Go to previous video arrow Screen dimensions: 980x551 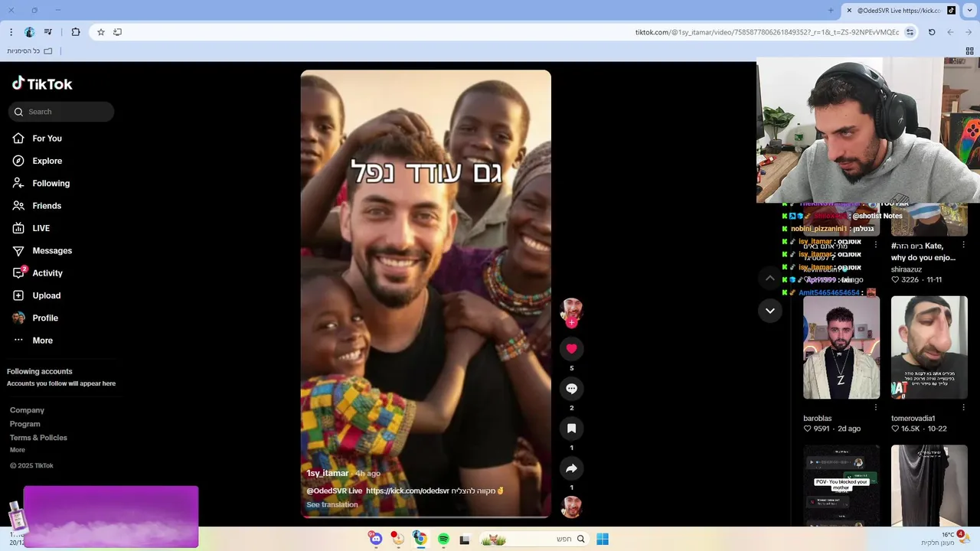tap(769, 278)
